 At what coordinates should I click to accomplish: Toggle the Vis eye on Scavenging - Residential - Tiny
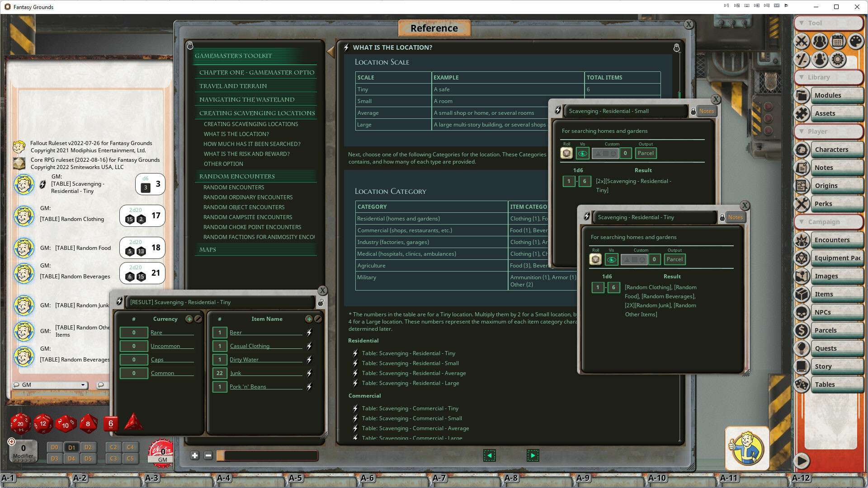click(x=612, y=259)
